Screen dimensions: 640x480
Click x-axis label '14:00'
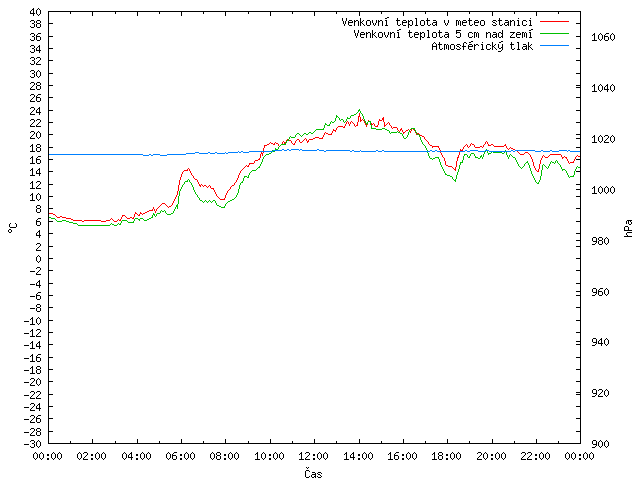pos(358,456)
